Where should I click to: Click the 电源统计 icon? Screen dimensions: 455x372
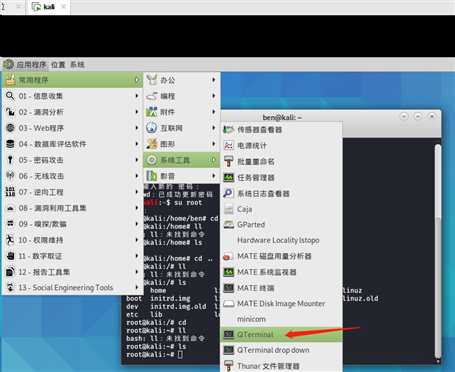tap(228, 145)
